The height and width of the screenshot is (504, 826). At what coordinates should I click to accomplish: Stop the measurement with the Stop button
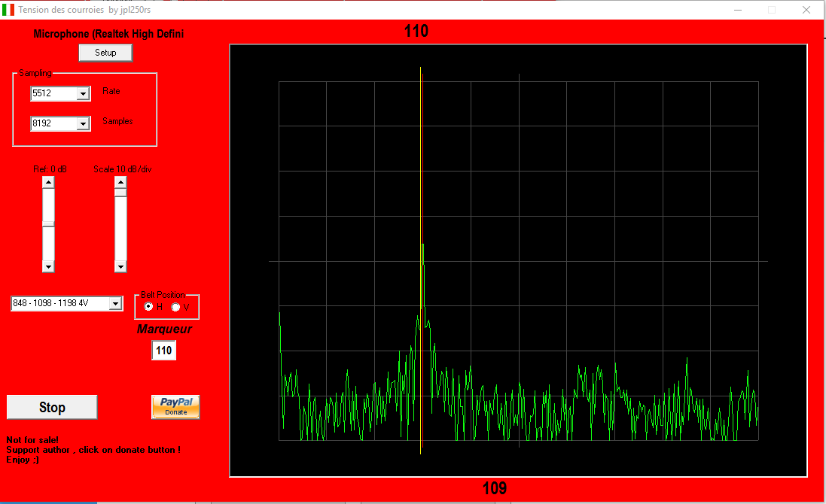click(x=52, y=407)
